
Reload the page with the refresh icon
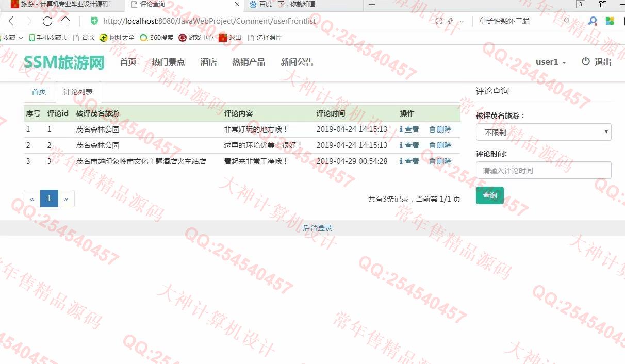(x=47, y=21)
